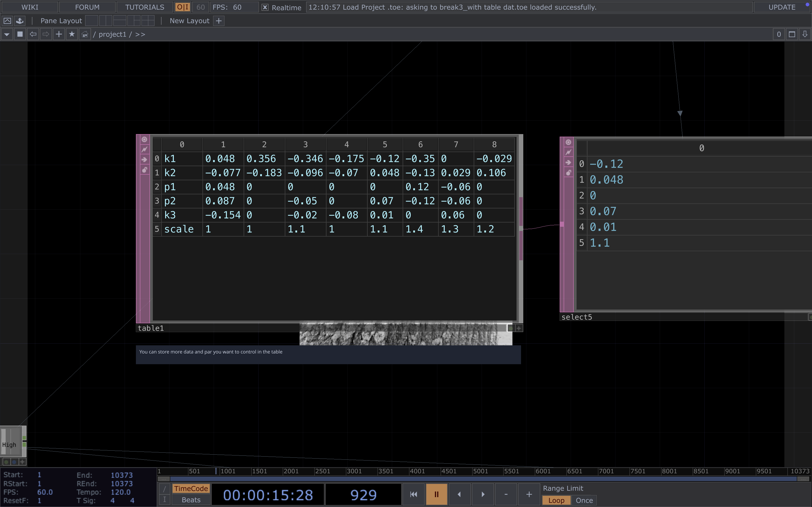Go back with the left arrow icon
812x507 pixels.
tap(33, 34)
